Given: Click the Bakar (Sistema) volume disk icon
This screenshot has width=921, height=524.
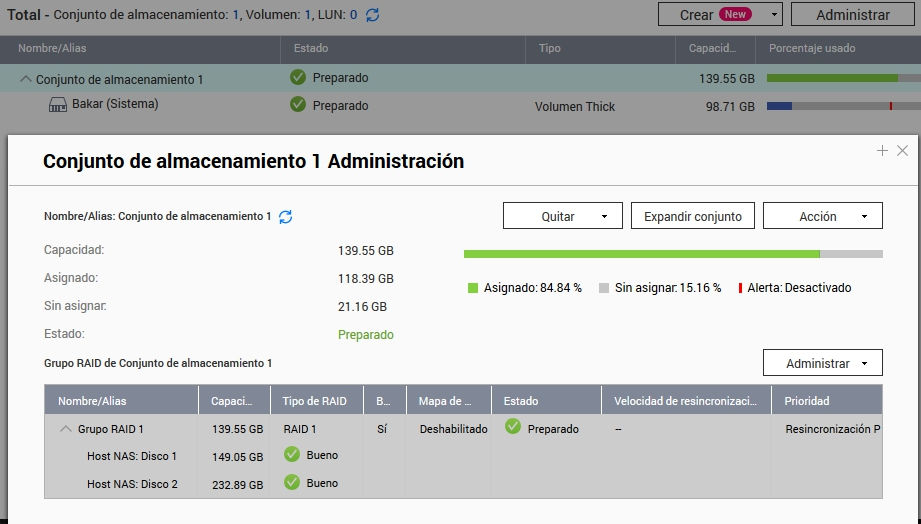Looking at the screenshot, I should [x=56, y=104].
